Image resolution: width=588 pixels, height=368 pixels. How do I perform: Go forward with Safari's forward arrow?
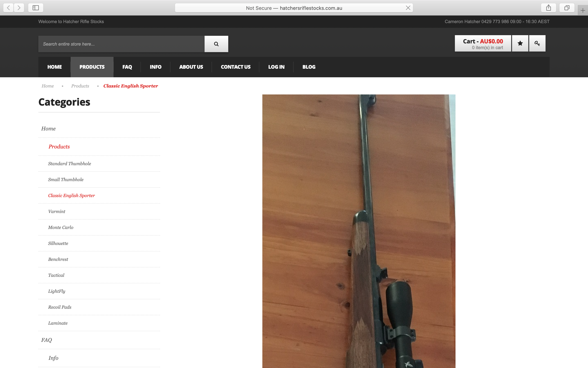point(19,8)
